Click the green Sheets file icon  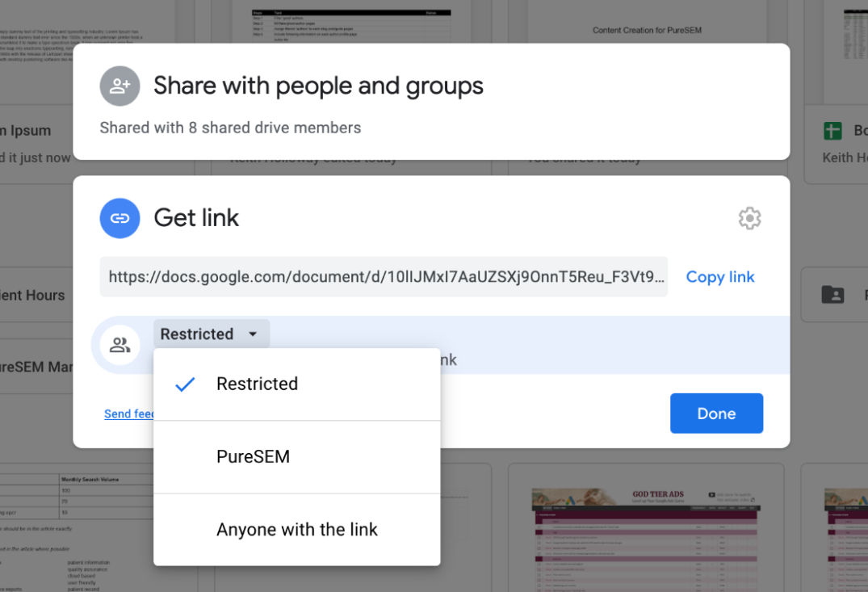click(x=832, y=131)
